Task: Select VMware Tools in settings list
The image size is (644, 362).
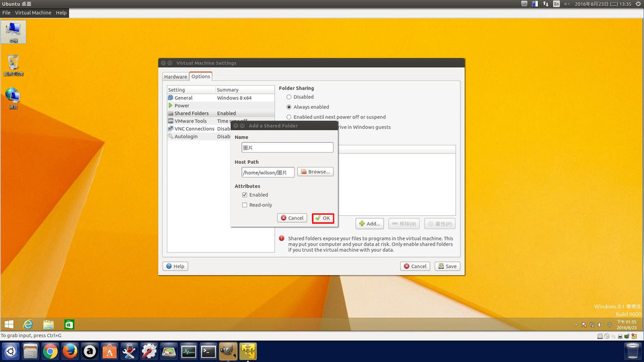Action: tap(199, 121)
